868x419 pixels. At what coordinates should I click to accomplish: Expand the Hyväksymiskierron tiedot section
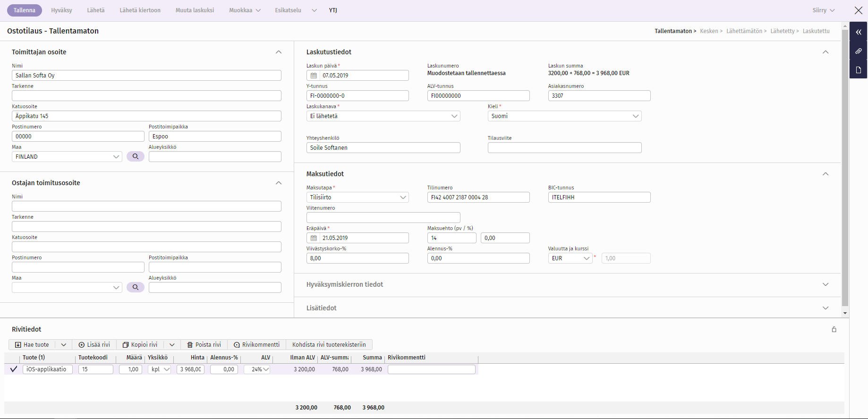(825, 284)
